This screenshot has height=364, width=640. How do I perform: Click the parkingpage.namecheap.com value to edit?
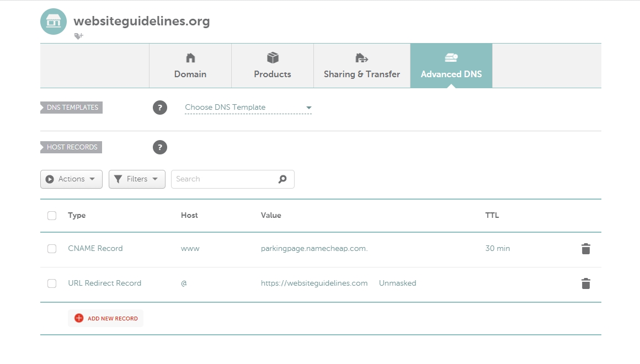point(314,249)
